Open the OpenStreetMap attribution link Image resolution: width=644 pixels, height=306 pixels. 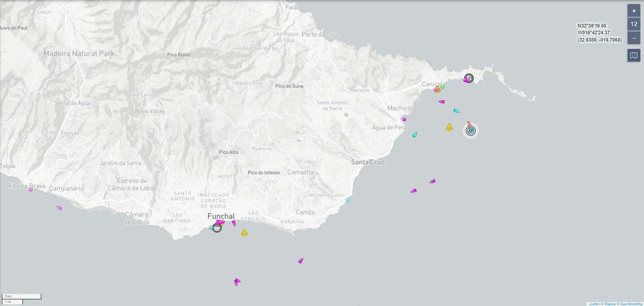click(631, 304)
